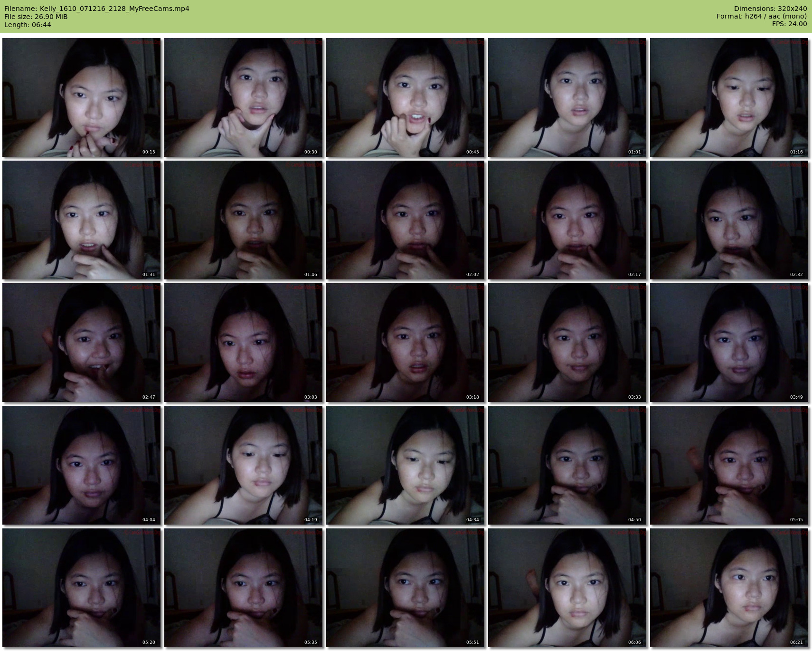
Task: Select the "Dimensions: 320x240" text
Action: point(770,9)
